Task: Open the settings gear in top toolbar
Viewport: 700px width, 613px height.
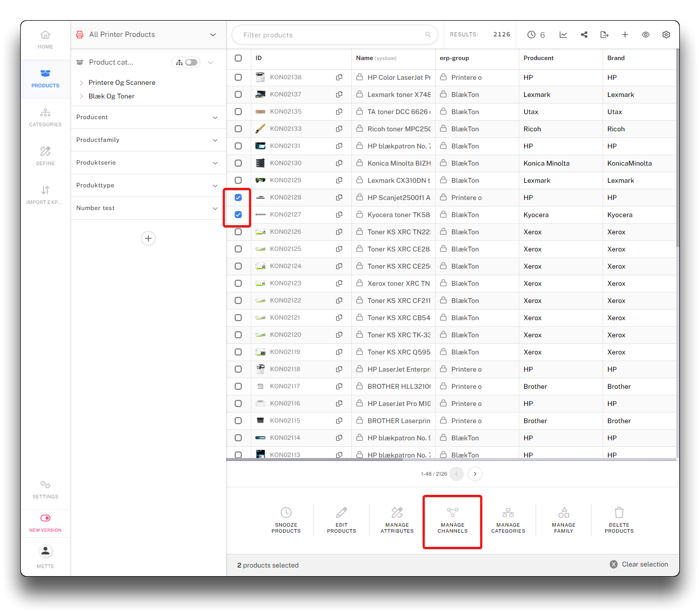Action: click(x=666, y=35)
